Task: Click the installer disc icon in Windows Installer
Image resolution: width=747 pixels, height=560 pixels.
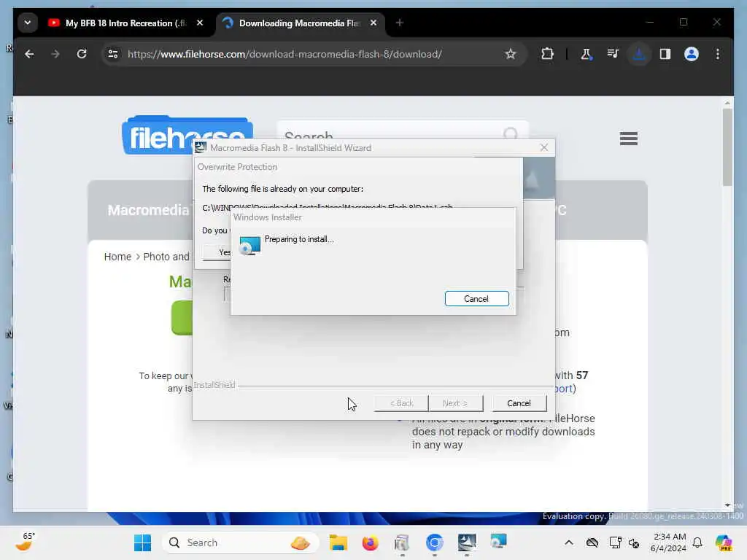Action: coord(249,245)
